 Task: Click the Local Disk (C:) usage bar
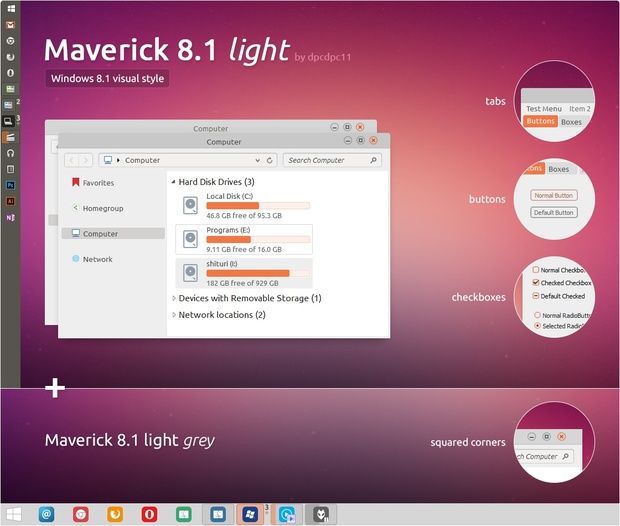258,206
